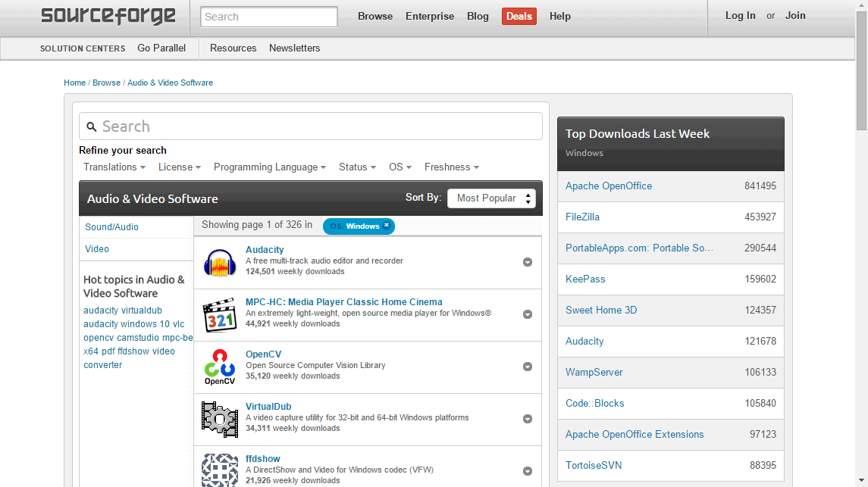Click the Audacity waveform icon
This screenshot has height=487, width=868.
point(220,262)
